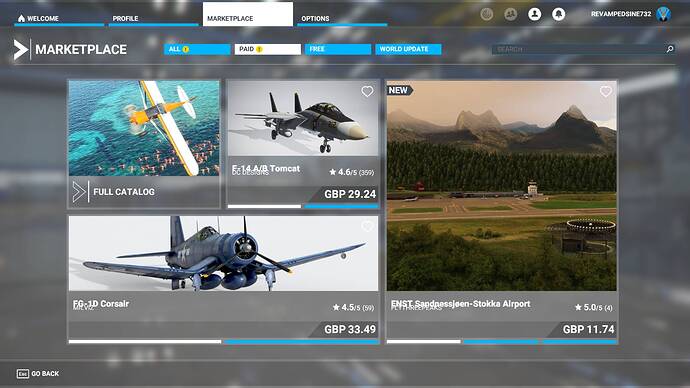Show the Free marketplace items
This screenshot has width=690, height=388.
(338, 49)
